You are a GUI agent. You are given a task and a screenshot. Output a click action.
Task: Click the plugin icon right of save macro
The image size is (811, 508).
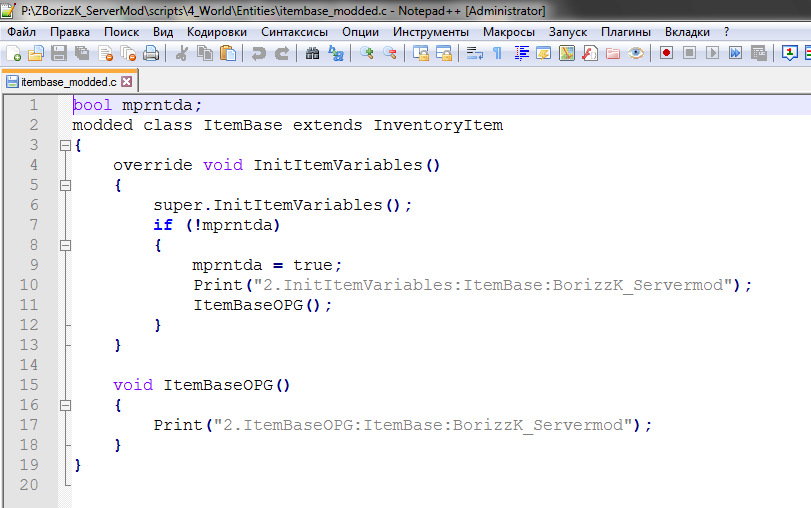[x=789, y=53]
